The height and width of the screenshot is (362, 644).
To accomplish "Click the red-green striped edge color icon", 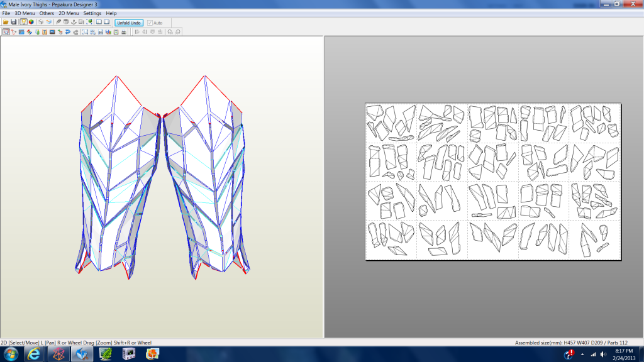I will coord(29,31).
